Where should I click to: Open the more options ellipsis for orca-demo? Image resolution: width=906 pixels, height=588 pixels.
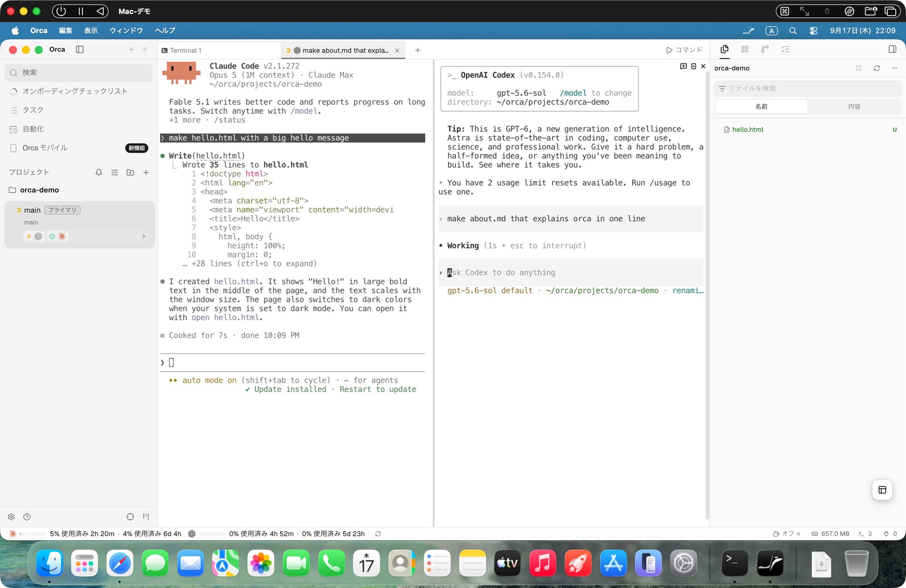tap(894, 68)
